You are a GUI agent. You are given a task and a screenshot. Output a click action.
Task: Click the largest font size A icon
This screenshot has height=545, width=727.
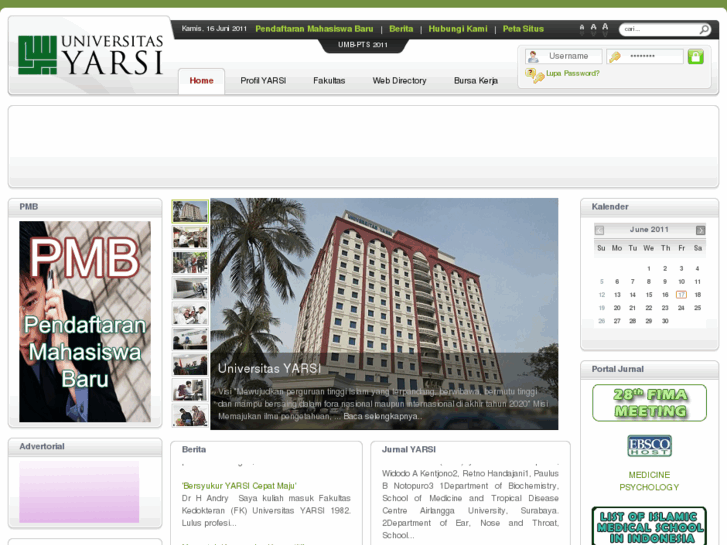(x=605, y=27)
